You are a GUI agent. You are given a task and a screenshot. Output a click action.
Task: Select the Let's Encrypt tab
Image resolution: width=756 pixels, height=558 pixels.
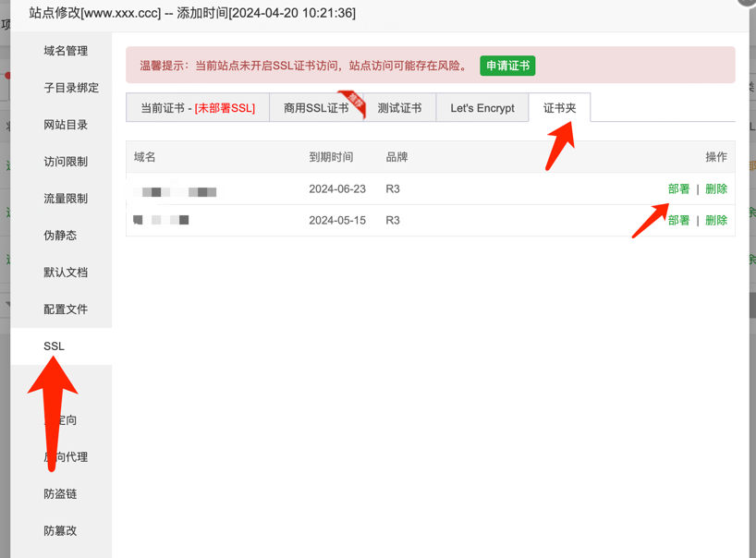click(x=482, y=108)
